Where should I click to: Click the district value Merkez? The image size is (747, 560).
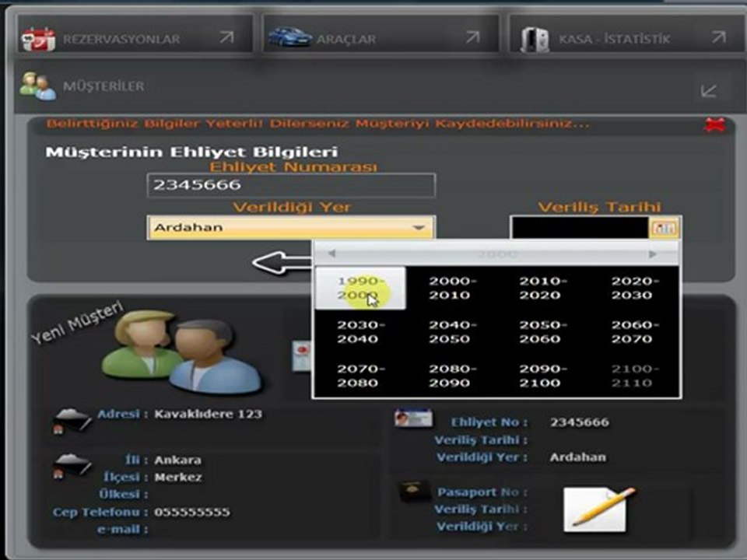point(178,477)
